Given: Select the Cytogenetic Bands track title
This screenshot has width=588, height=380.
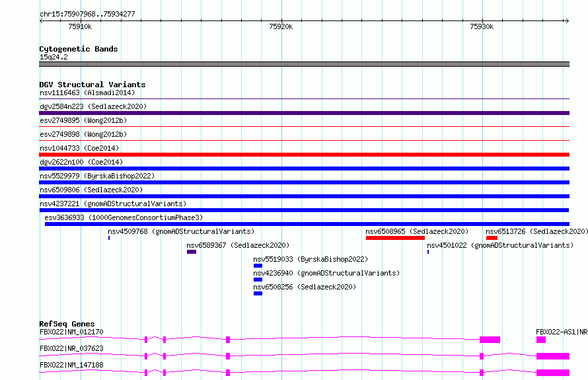Looking at the screenshot, I should tap(79, 49).
